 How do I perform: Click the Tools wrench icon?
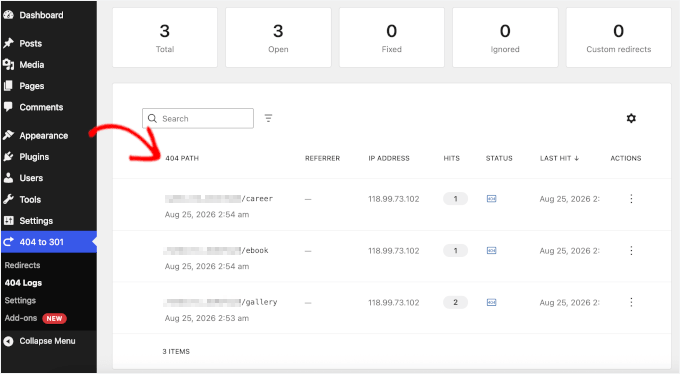[8, 200]
